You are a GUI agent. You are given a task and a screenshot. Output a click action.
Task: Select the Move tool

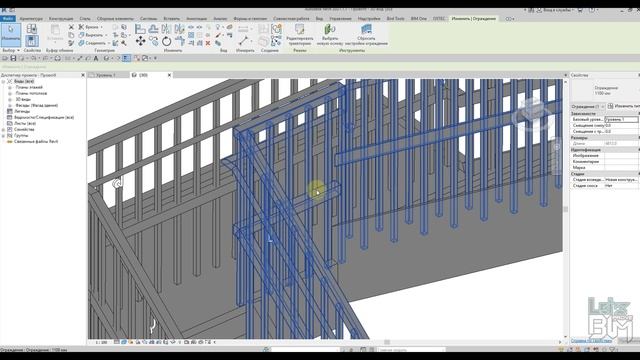pyautogui.click(x=140, y=41)
